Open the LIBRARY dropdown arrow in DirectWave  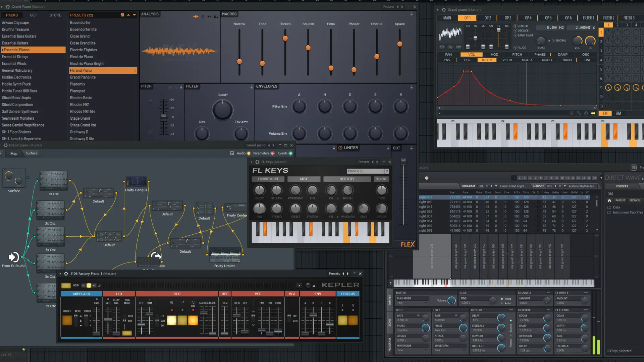(565, 186)
